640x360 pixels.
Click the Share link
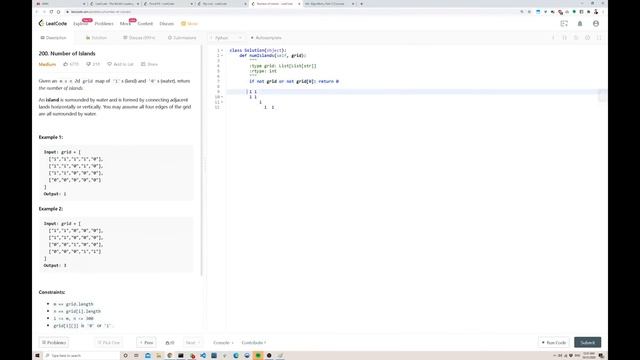point(149,64)
